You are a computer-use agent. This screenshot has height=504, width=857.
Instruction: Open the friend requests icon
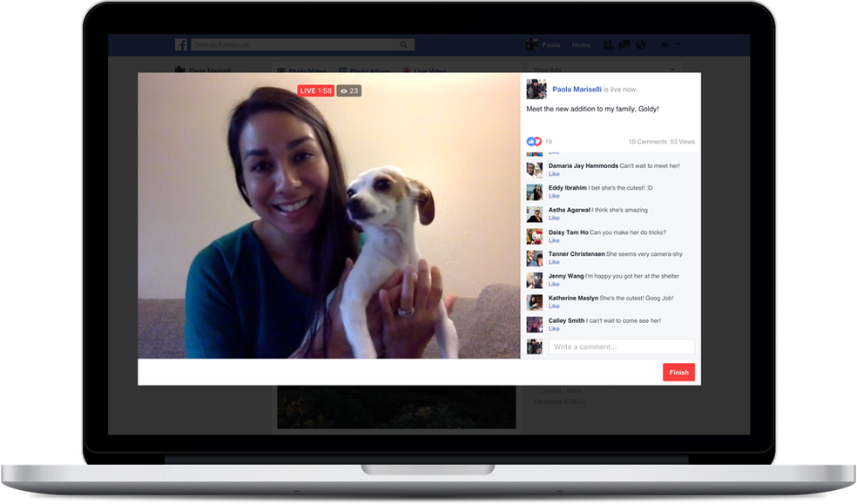609,45
